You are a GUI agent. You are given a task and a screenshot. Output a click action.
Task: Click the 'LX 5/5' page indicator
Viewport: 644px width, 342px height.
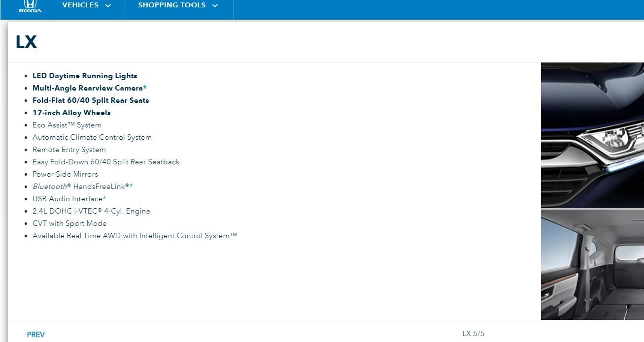pos(473,334)
